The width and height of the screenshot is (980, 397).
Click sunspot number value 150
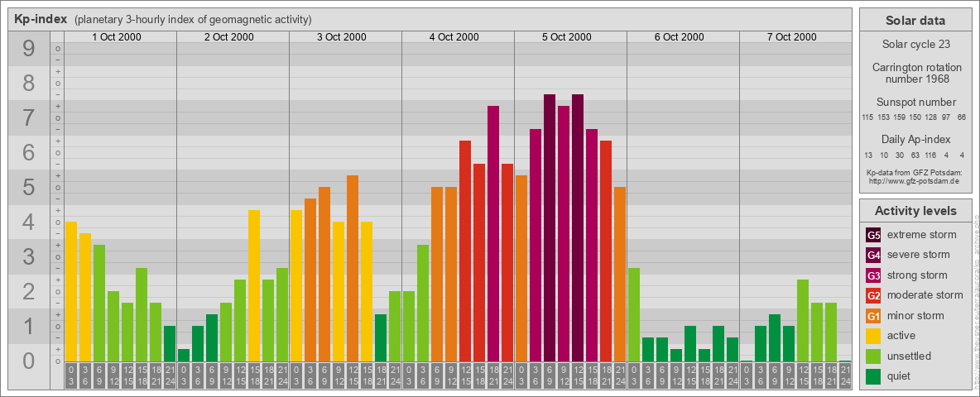915,117
